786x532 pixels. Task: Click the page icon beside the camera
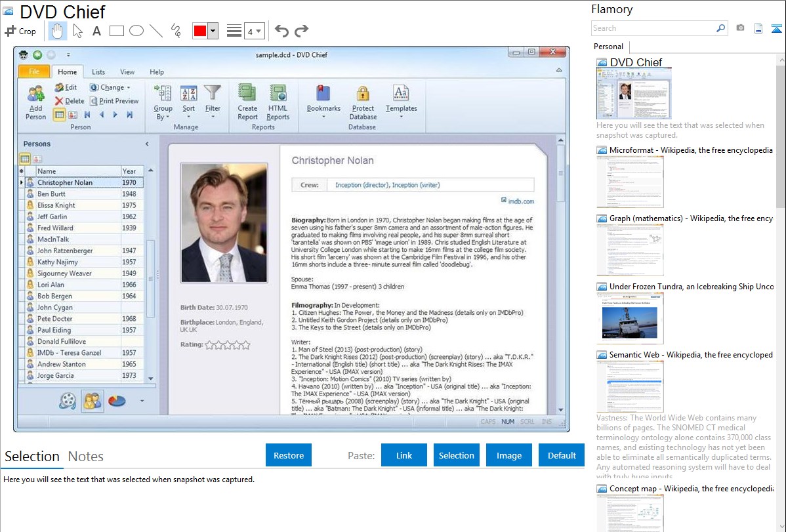click(x=758, y=28)
